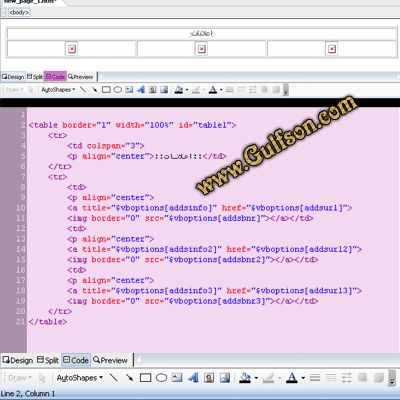Click the Line Color brush in the lower toolbar
The height and width of the screenshot is (400, 400).
pyautogui.click(x=268, y=378)
